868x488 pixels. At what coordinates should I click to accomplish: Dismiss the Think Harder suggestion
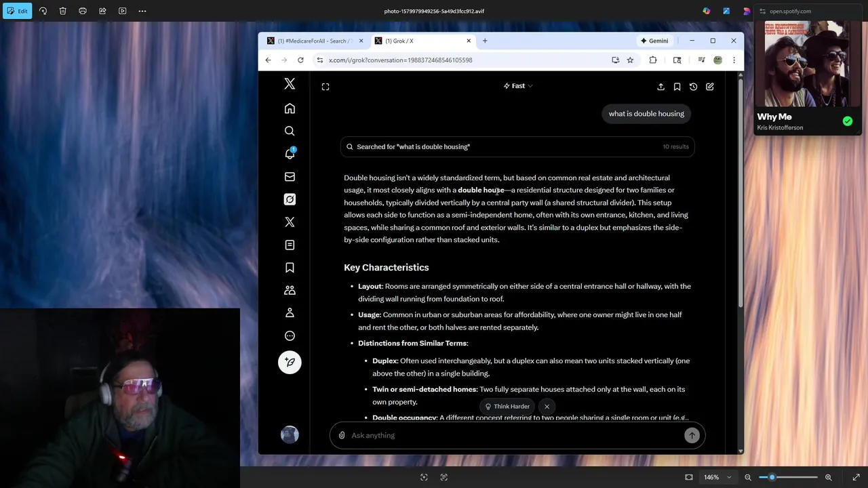tap(547, 407)
